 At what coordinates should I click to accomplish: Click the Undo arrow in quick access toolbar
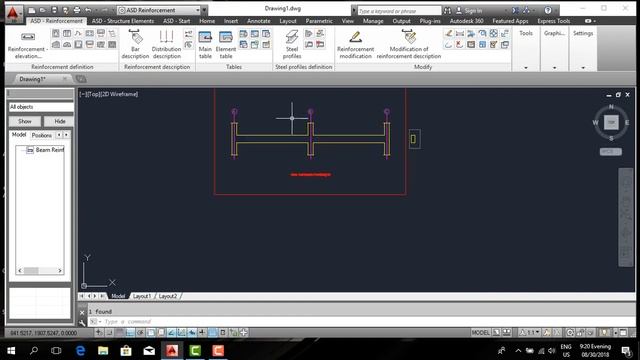pyautogui.click(x=88, y=10)
